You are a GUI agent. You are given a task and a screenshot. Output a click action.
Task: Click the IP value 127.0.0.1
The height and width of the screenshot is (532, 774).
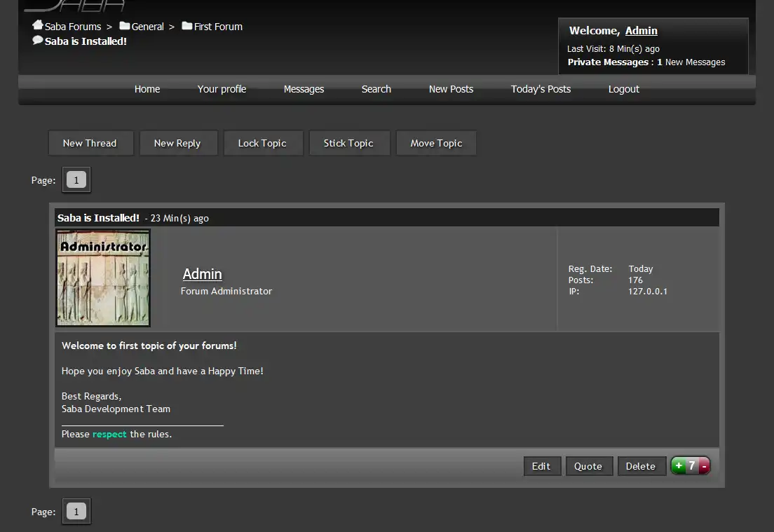[x=648, y=291]
